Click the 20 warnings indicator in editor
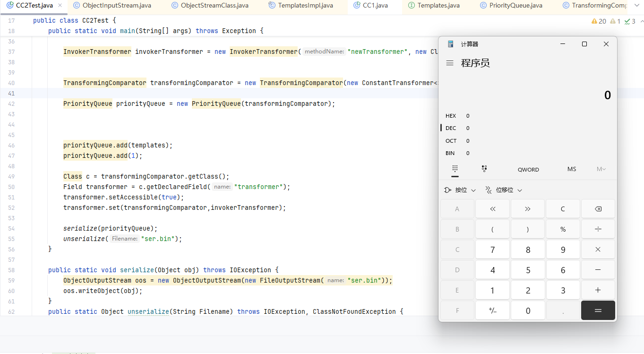The height and width of the screenshot is (354, 644). [599, 21]
